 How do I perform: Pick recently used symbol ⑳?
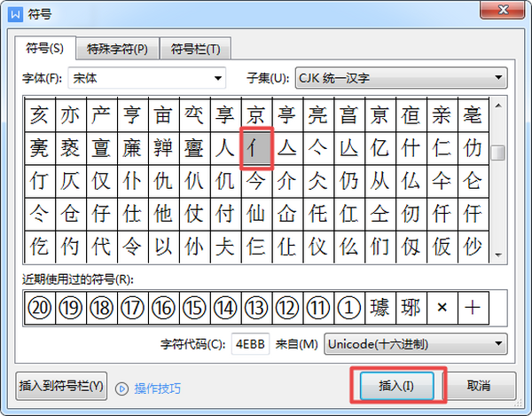tap(40, 308)
